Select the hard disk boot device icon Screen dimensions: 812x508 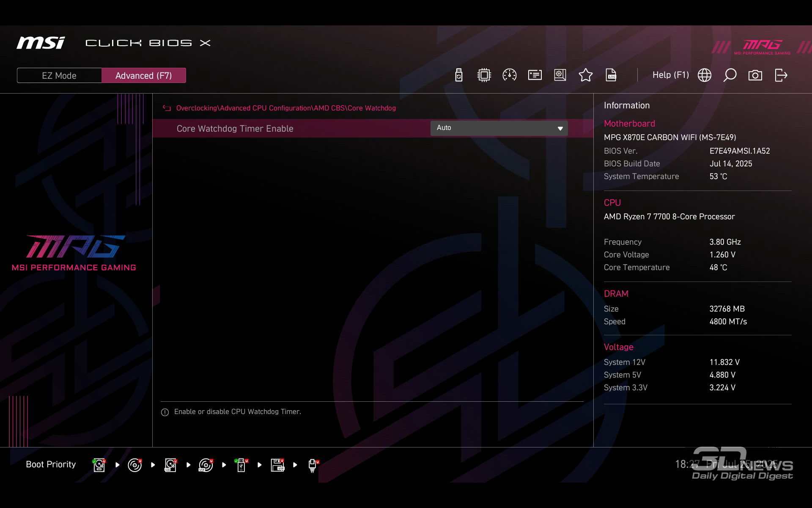point(99,465)
